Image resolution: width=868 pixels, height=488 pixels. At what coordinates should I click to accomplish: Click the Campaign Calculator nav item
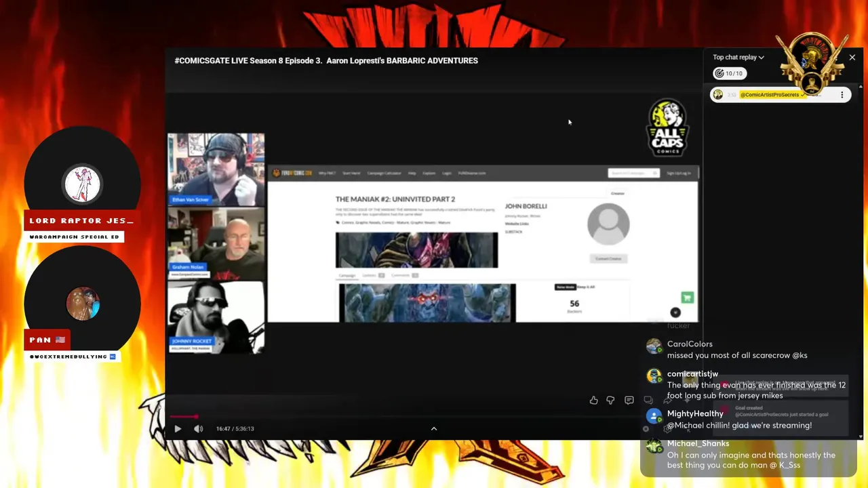384,173
